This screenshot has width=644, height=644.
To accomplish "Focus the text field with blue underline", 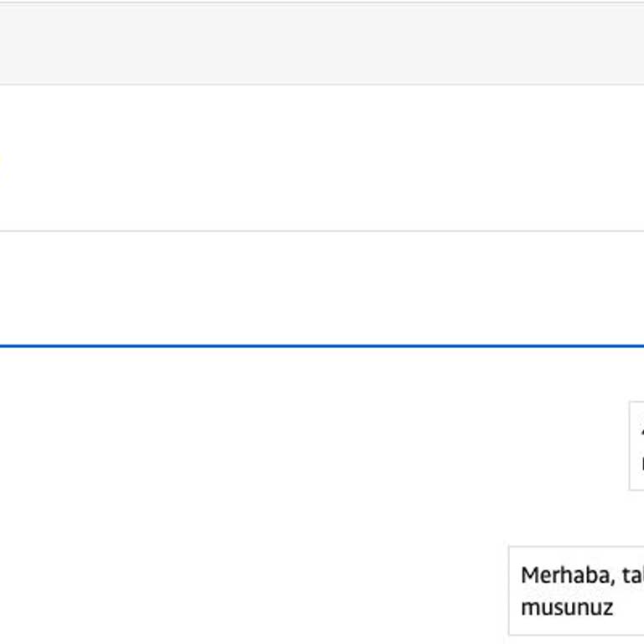I will pyautogui.click(x=322, y=288).
